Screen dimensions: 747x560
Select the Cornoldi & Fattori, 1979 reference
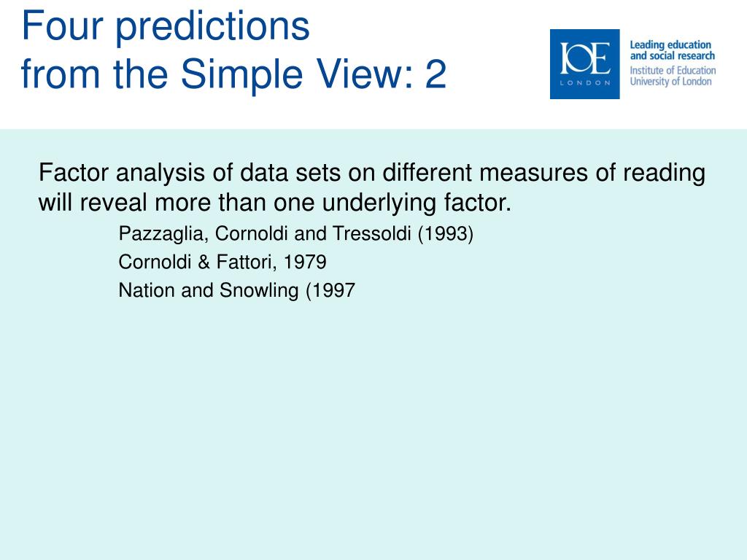pyautogui.click(x=222, y=262)
